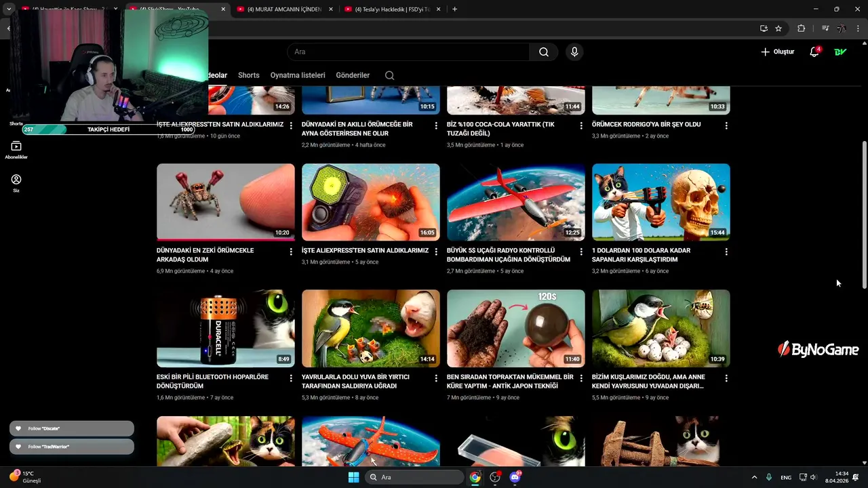Image resolution: width=868 pixels, height=488 pixels.
Task: Close the MURAT AMCANIN browser tab
Action: [x=331, y=9]
